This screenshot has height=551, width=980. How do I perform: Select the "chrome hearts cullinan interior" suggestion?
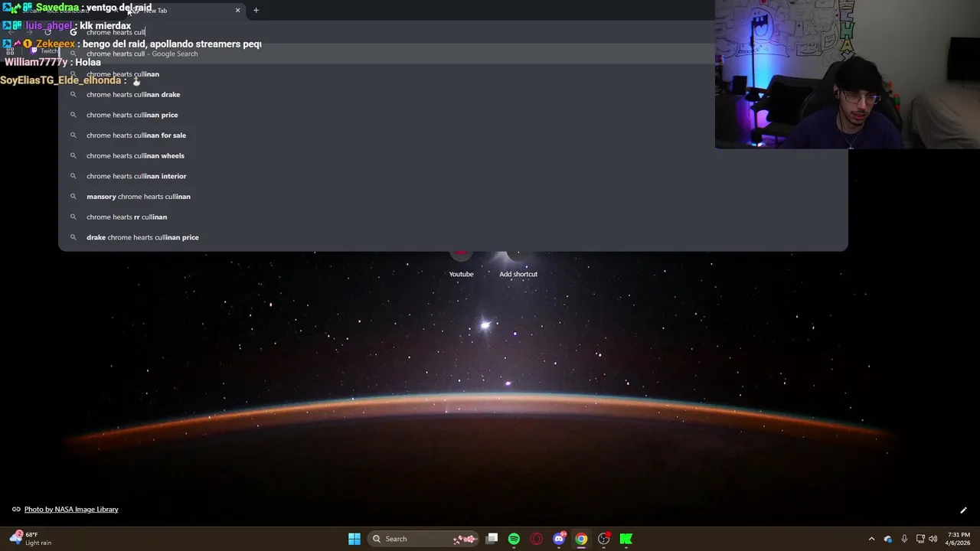[453, 176]
